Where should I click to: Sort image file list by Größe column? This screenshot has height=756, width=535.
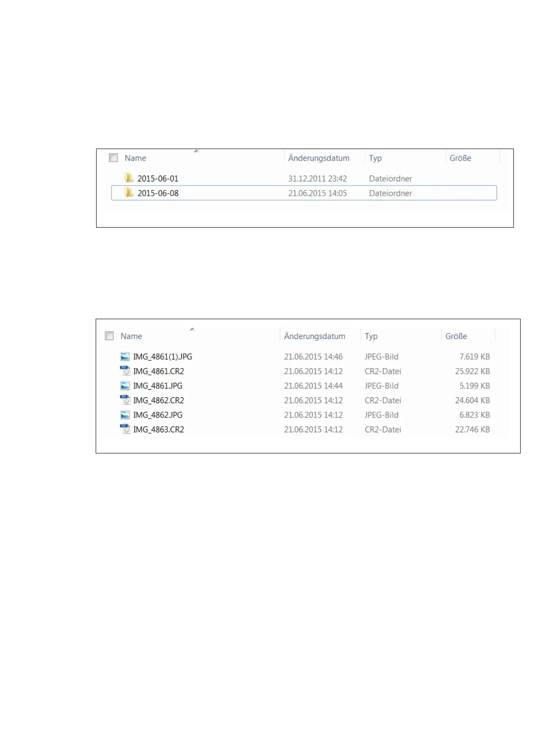456,336
